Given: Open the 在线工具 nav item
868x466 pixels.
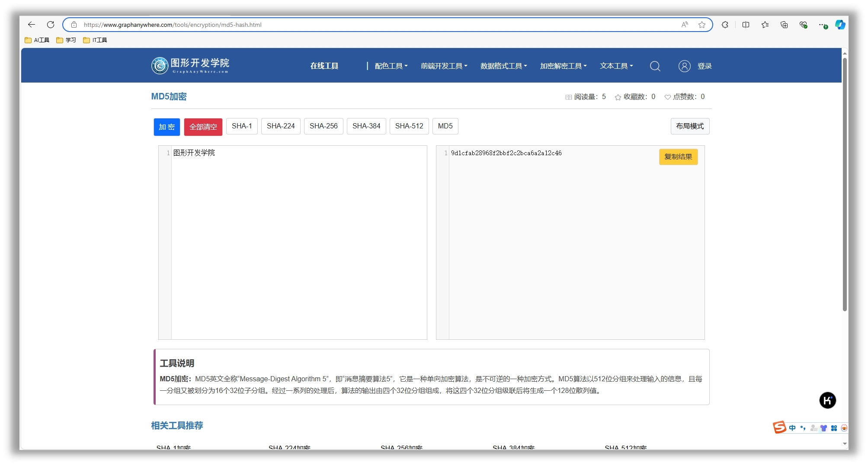Looking at the screenshot, I should click(324, 66).
